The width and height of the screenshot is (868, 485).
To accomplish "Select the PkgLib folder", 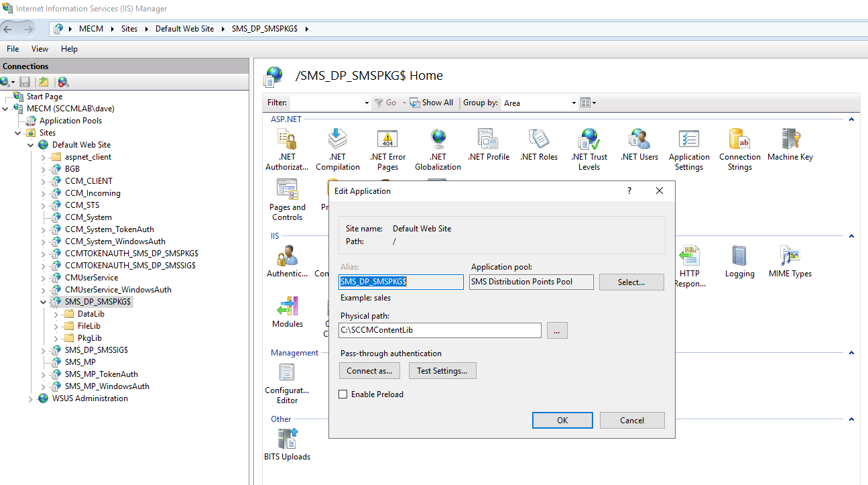I will (x=89, y=338).
